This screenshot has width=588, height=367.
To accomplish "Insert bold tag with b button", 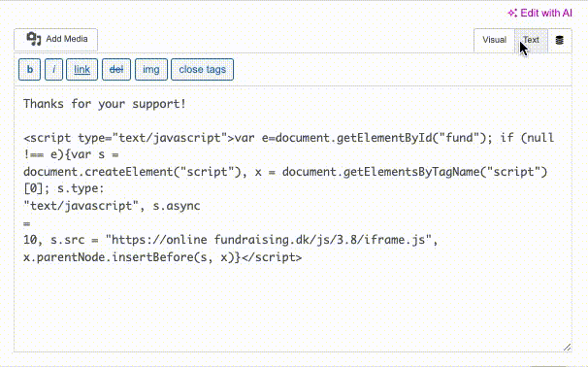I will click(30, 70).
